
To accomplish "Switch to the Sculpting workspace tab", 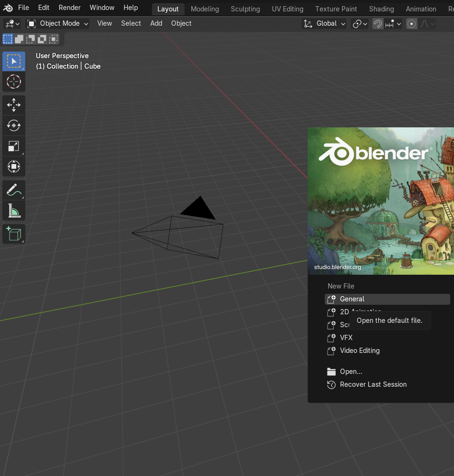I will pos(245,9).
